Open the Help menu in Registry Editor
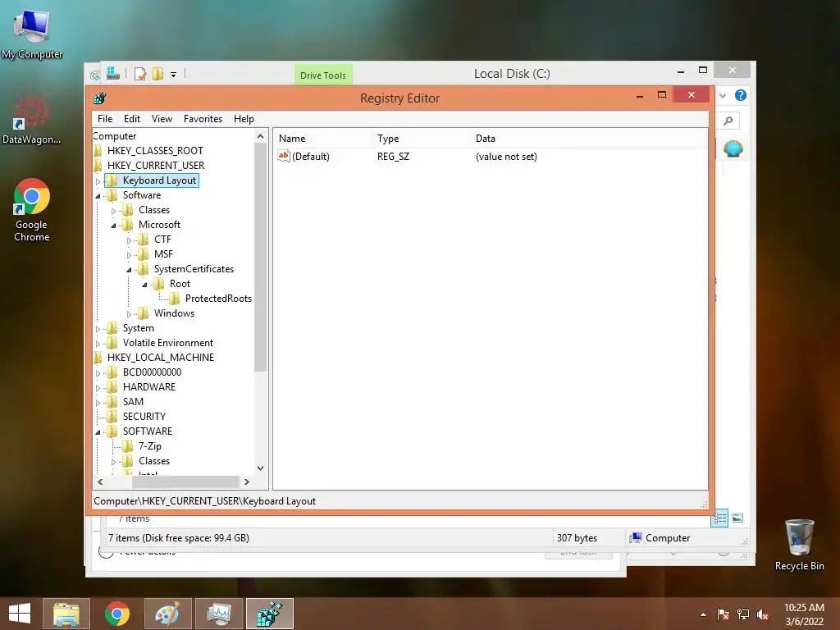The height and width of the screenshot is (630, 840). [x=244, y=119]
